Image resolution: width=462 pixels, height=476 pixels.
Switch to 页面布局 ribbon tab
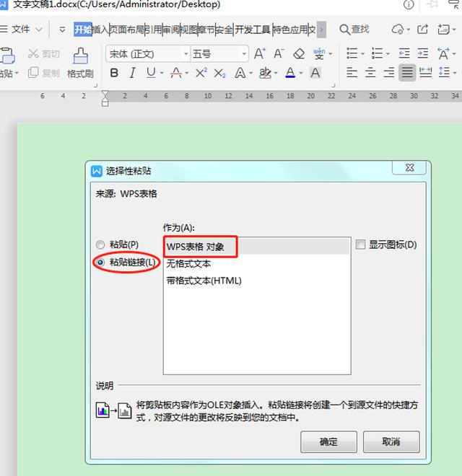127,30
